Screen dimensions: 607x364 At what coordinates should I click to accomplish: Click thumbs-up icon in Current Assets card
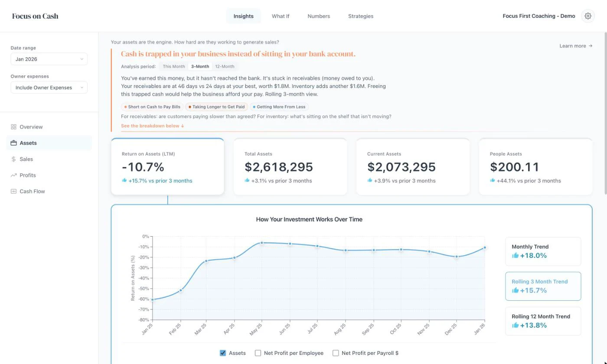click(x=370, y=180)
